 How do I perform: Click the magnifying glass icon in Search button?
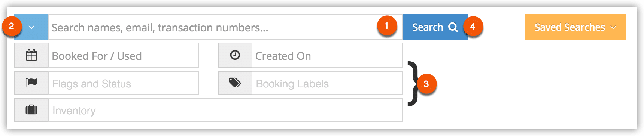click(453, 27)
